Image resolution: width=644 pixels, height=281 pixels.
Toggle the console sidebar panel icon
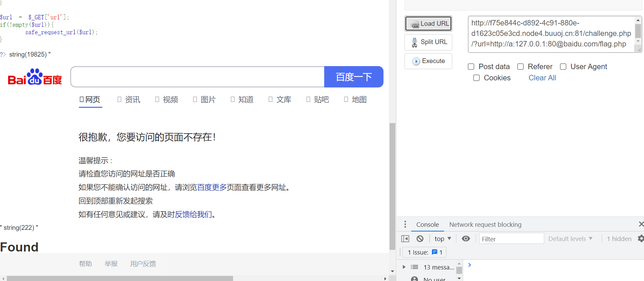[405, 239]
